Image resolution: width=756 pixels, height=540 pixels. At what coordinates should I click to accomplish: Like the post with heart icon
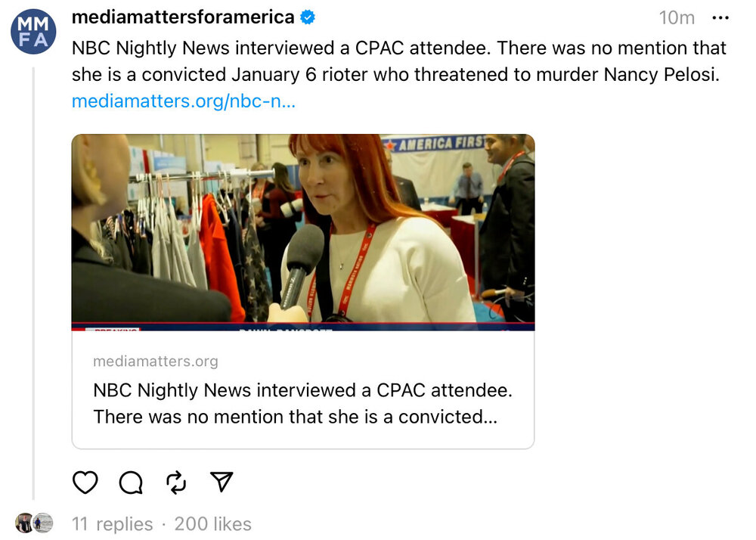coord(85,482)
